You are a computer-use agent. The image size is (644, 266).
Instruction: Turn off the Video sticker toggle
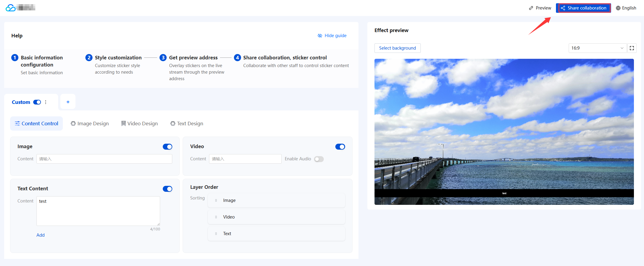pos(340,147)
